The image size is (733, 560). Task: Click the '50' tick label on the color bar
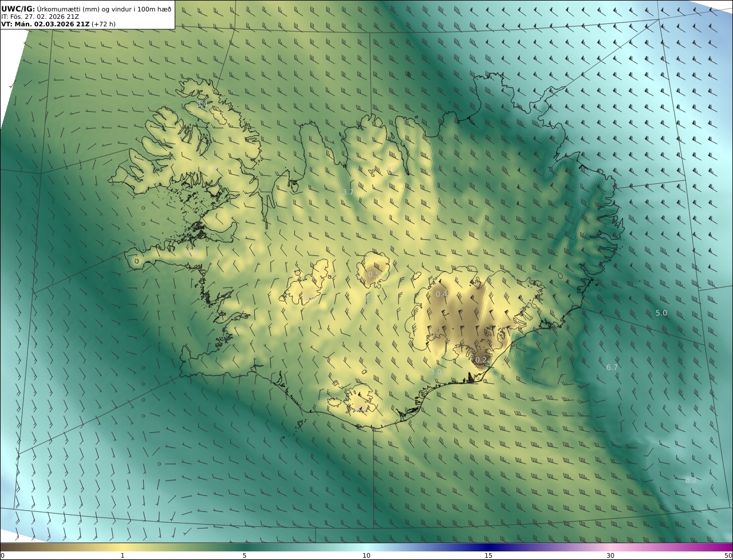tap(728, 555)
